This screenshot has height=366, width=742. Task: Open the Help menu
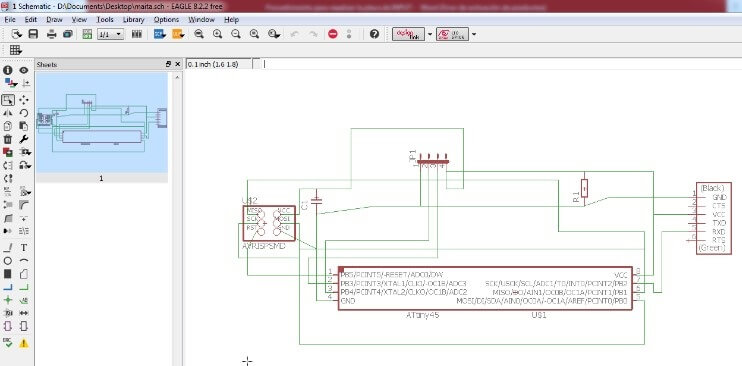click(231, 20)
